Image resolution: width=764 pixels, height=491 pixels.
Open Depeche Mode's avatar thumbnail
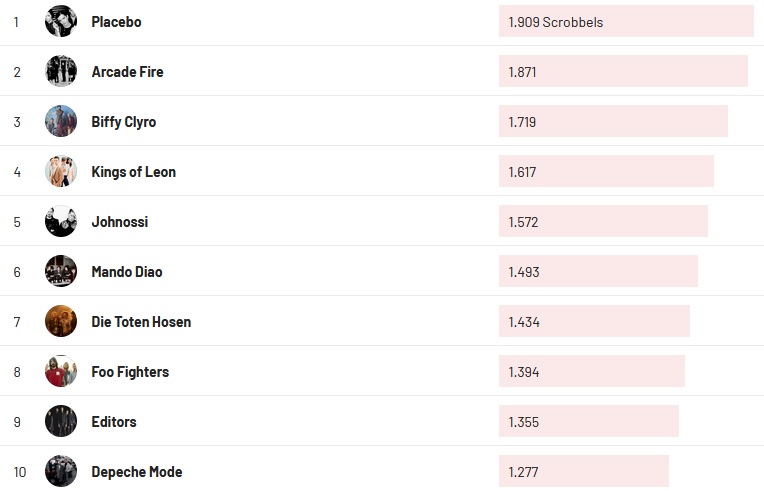pos(61,471)
